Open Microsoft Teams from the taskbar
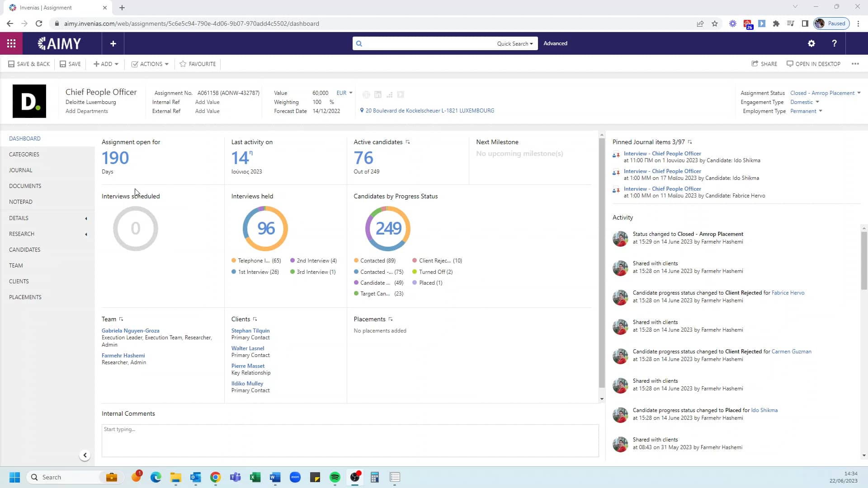868x488 pixels. (236, 477)
